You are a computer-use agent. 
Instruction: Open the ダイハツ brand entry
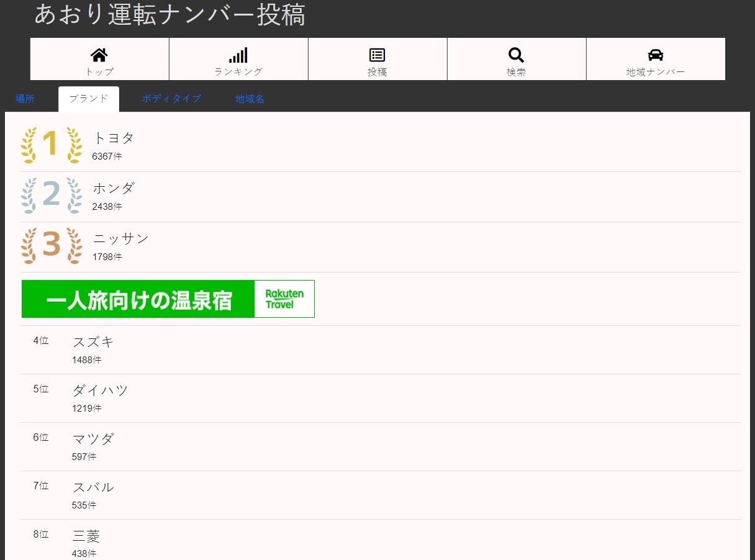[x=100, y=391]
